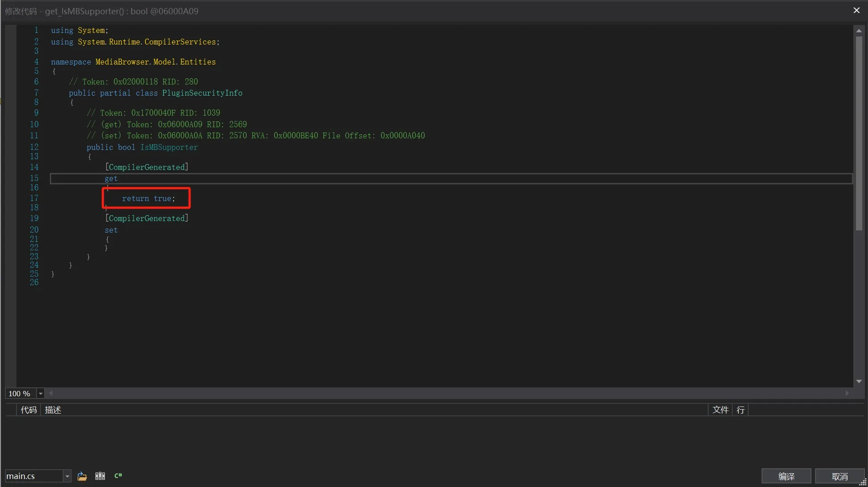Click the 行 column header
Viewport: 868px width, 487px height.
[740, 410]
